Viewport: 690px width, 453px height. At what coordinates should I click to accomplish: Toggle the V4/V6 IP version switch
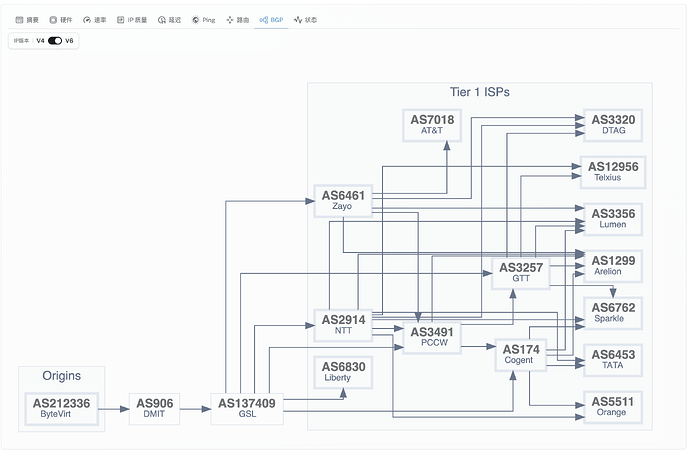tap(55, 41)
